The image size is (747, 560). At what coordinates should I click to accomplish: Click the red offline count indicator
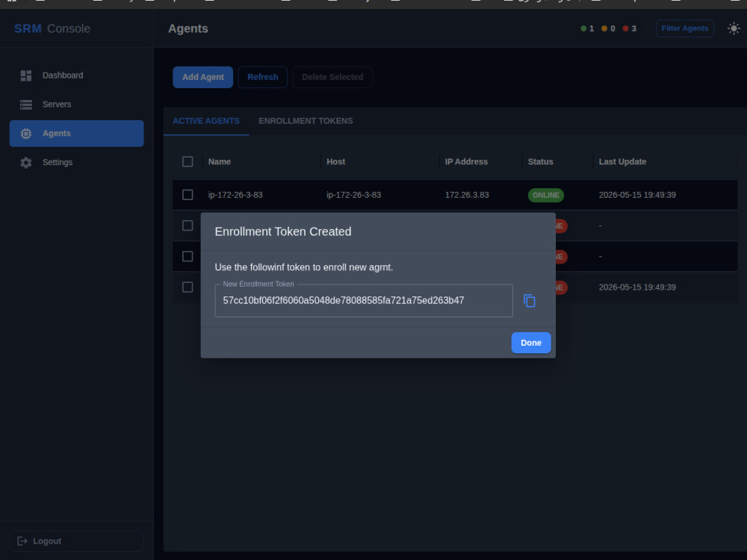coord(629,28)
